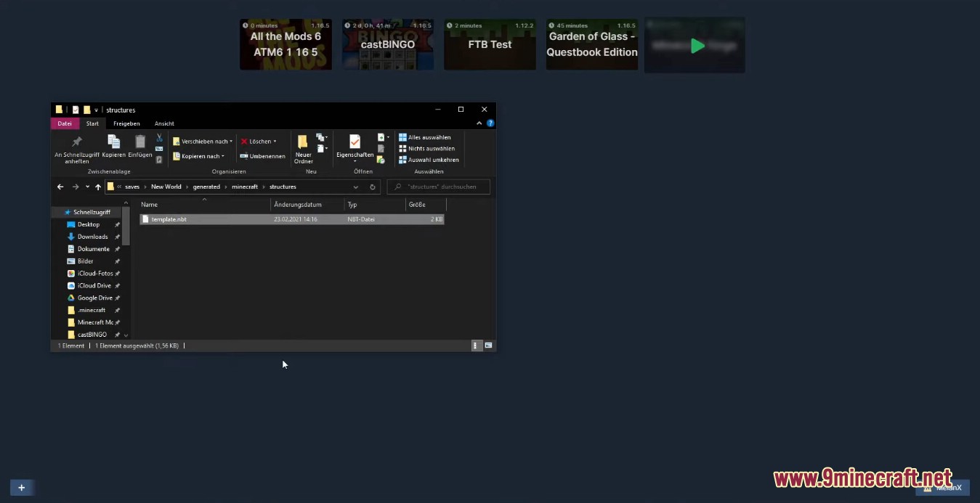Open Bilder in navigation pane

85,261
